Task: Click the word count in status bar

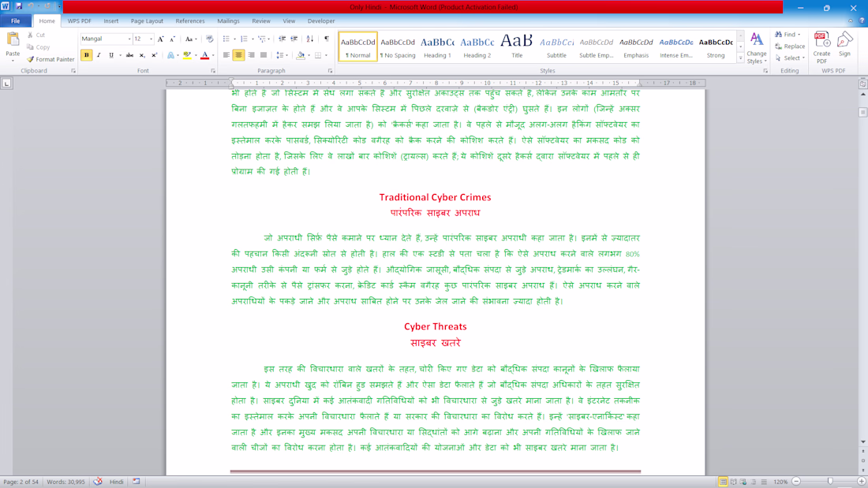Action: pos(65,482)
